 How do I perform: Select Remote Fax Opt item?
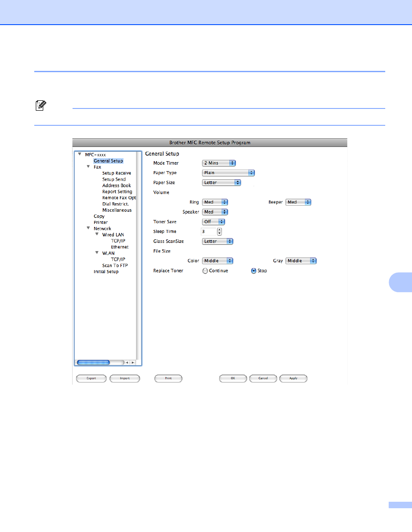coord(119,198)
